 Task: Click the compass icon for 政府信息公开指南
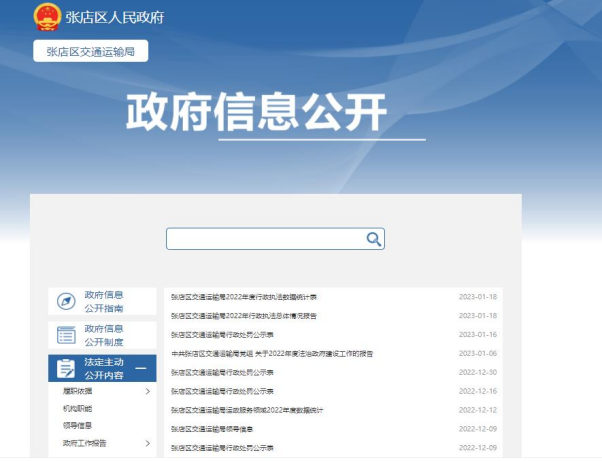(x=66, y=301)
